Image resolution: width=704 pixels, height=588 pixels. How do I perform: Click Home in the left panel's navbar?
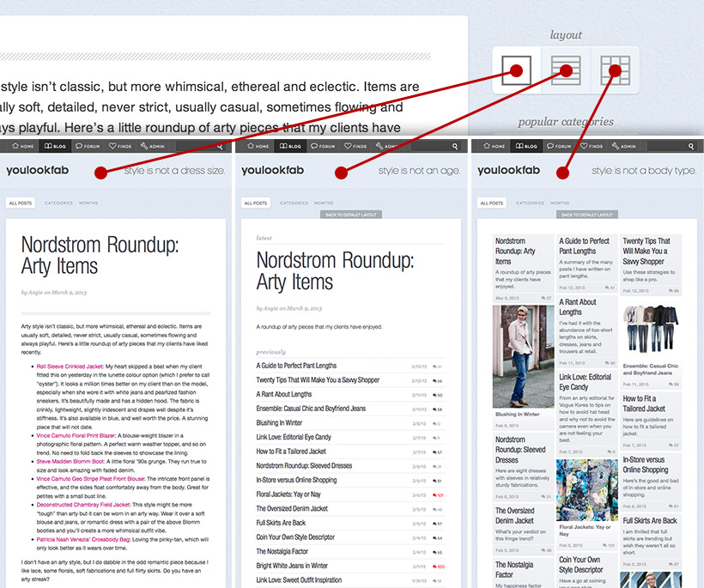coord(22,147)
